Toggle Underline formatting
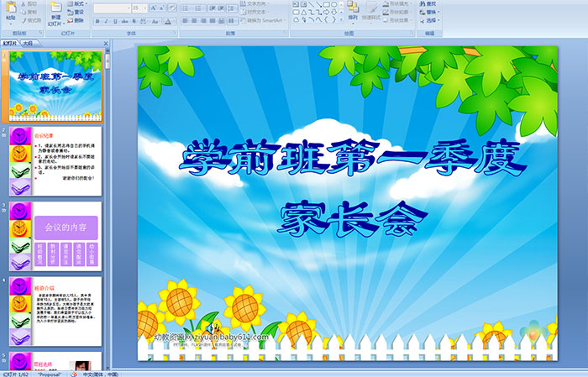 coord(115,21)
